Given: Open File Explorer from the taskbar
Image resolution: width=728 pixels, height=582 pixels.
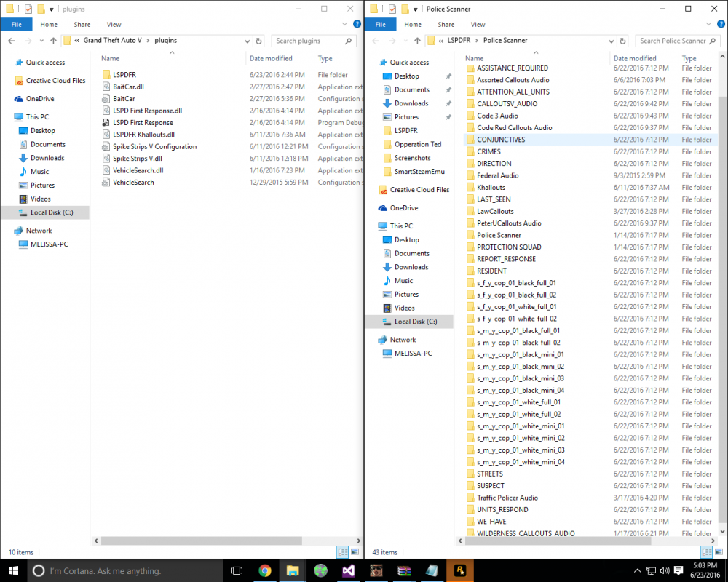Looking at the screenshot, I should click(293, 570).
